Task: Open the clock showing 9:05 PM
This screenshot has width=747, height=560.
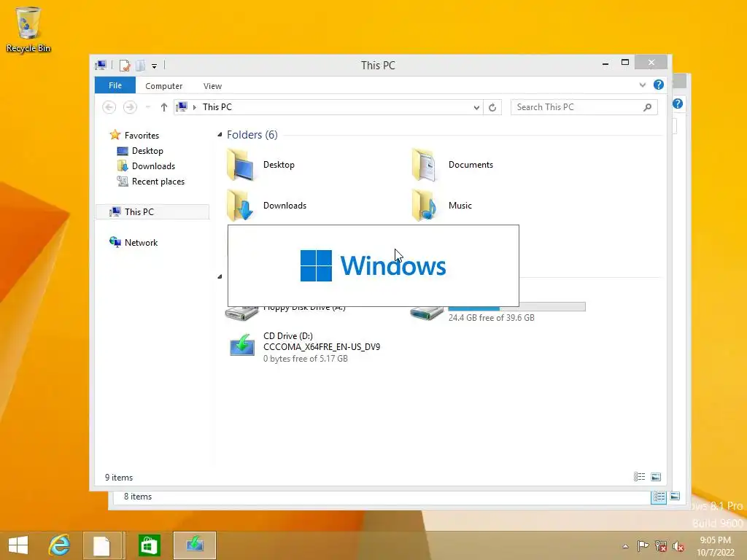Action: (715, 546)
